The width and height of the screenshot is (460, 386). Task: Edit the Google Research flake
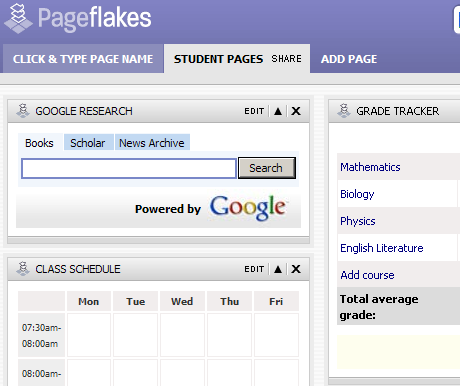point(254,111)
